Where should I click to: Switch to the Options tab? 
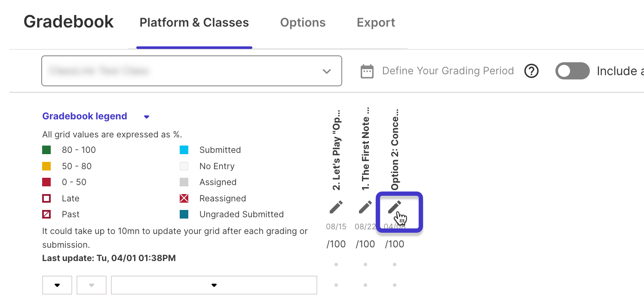303,23
